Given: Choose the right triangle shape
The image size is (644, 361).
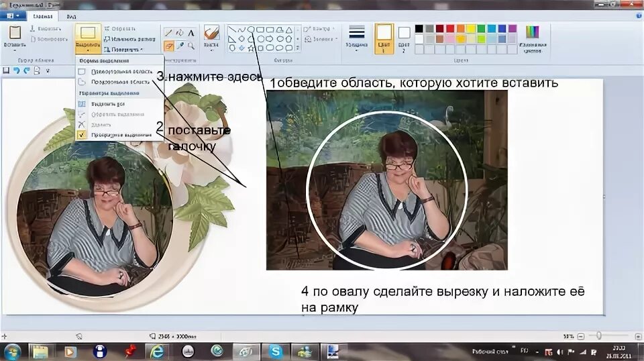Looking at the screenshot, I should [x=232, y=39].
